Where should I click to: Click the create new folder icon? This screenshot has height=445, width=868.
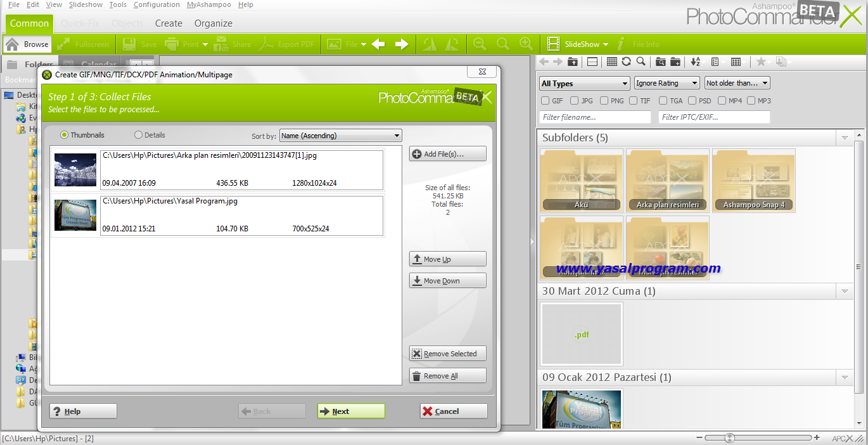coord(675,61)
